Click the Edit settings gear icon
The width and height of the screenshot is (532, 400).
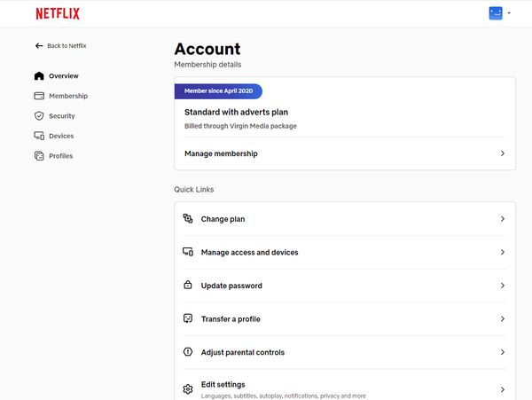click(188, 389)
